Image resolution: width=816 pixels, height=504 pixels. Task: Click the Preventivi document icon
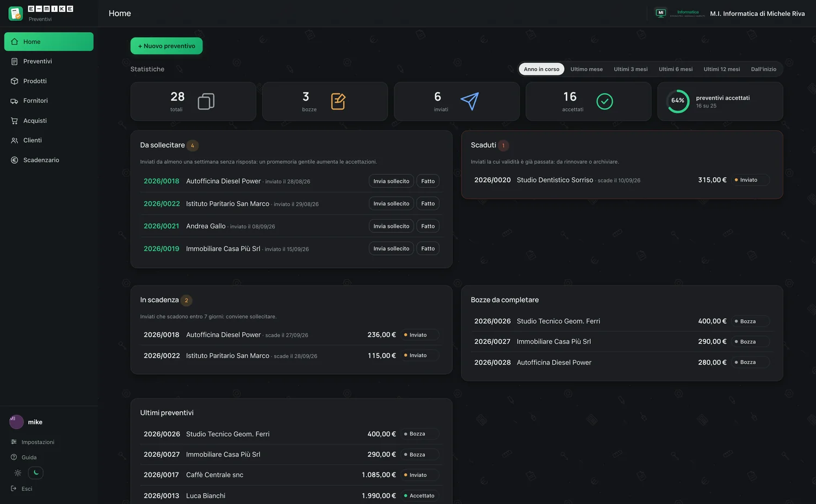click(15, 61)
